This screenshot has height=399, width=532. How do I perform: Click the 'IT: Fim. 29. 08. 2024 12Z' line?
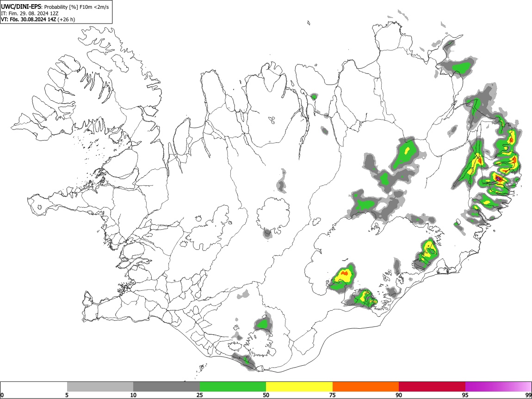(30, 13)
